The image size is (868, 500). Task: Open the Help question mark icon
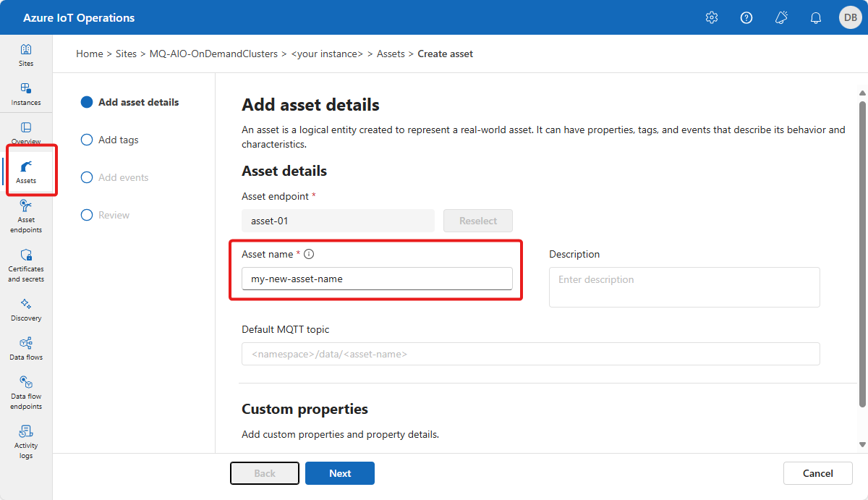pyautogui.click(x=746, y=17)
